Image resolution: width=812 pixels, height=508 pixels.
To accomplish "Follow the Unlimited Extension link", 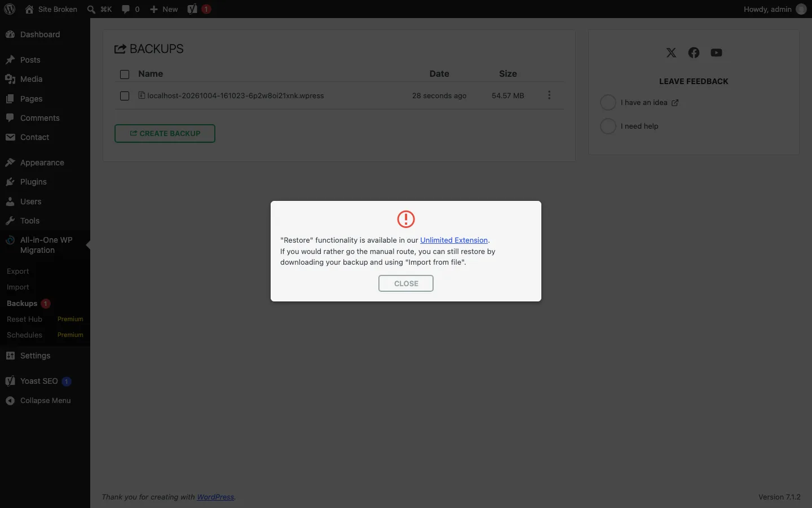I will coord(454,240).
